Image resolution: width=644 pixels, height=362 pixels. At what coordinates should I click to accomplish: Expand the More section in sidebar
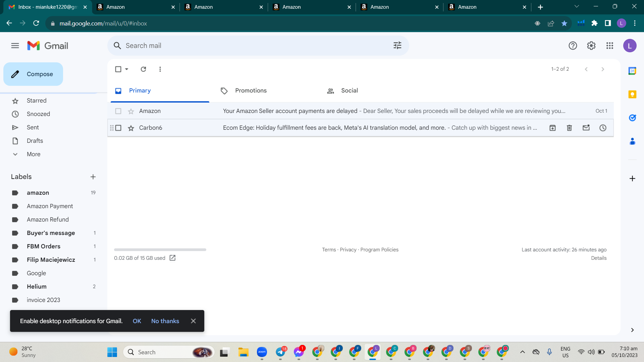point(34,154)
